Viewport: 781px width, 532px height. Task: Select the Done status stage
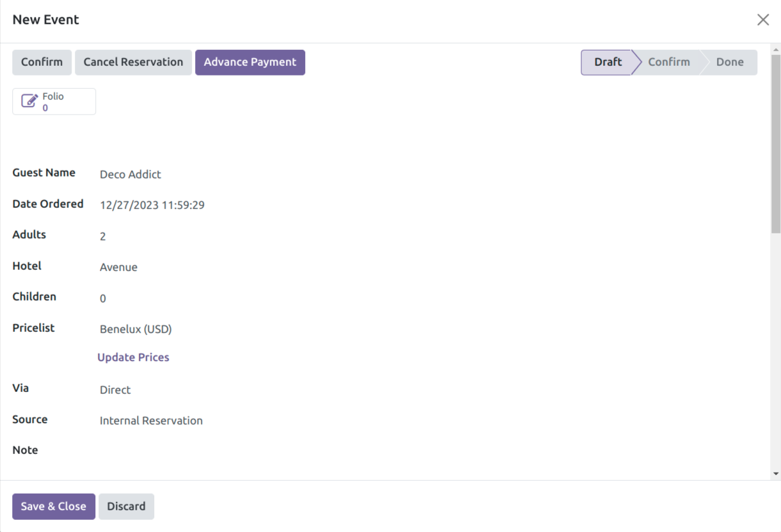point(729,63)
